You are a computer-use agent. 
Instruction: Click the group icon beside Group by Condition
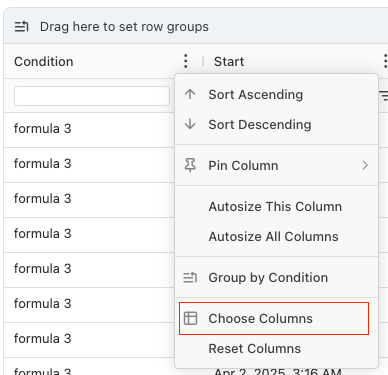[x=190, y=277]
